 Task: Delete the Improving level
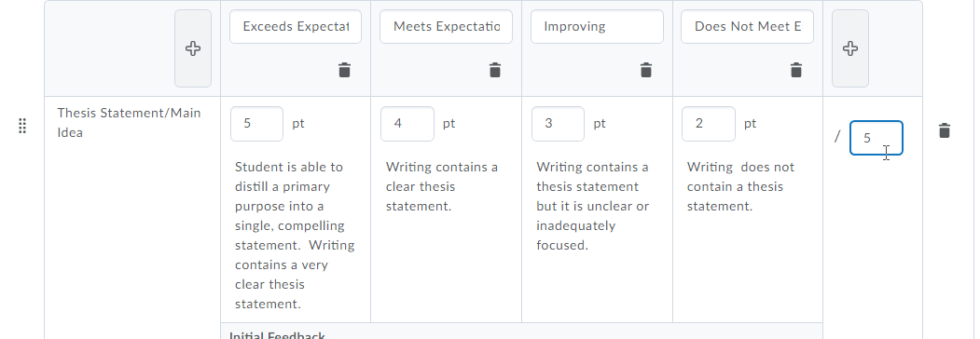click(646, 70)
